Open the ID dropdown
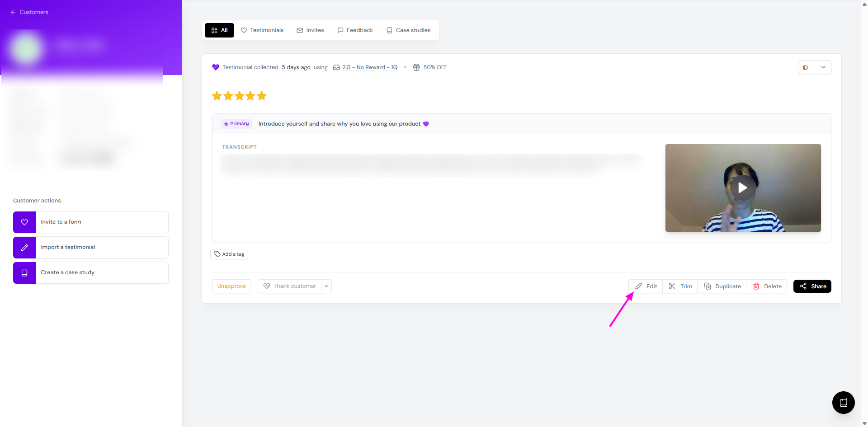The image size is (868, 427). (814, 67)
